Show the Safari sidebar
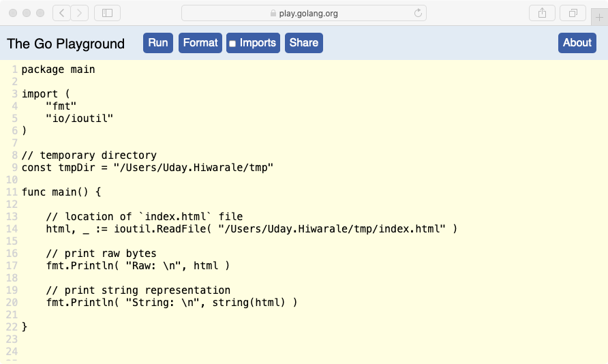Image resolution: width=608 pixels, height=364 pixels. click(x=108, y=13)
